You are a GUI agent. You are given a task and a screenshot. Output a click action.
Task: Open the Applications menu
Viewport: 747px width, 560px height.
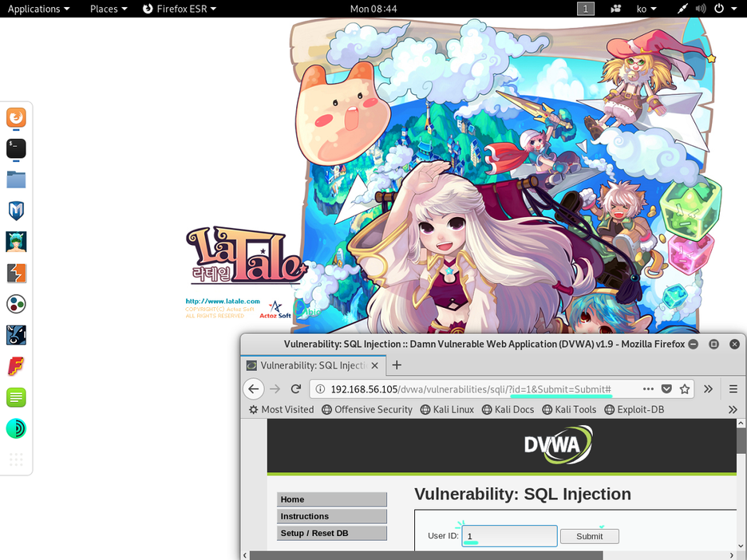[38, 9]
